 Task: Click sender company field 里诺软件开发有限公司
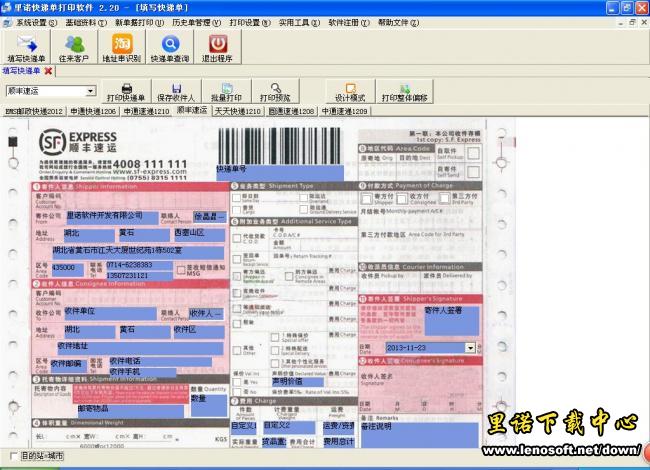point(112,218)
